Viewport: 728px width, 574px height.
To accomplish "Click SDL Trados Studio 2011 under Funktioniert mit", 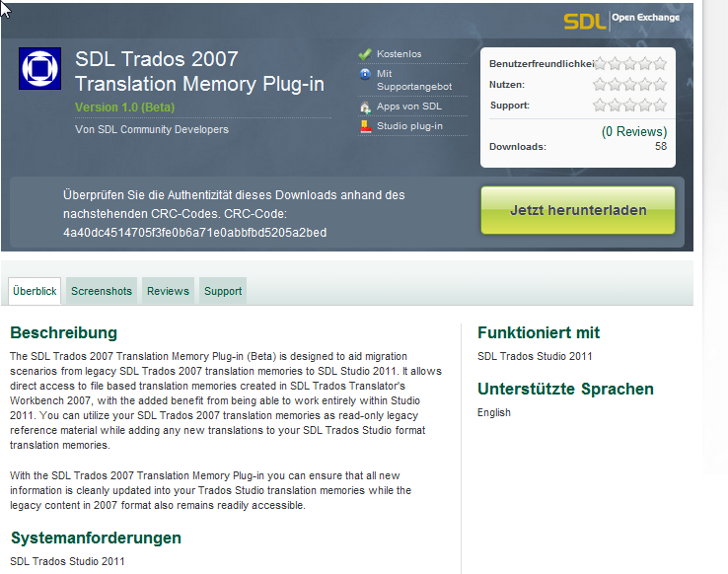I will pos(535,356).
